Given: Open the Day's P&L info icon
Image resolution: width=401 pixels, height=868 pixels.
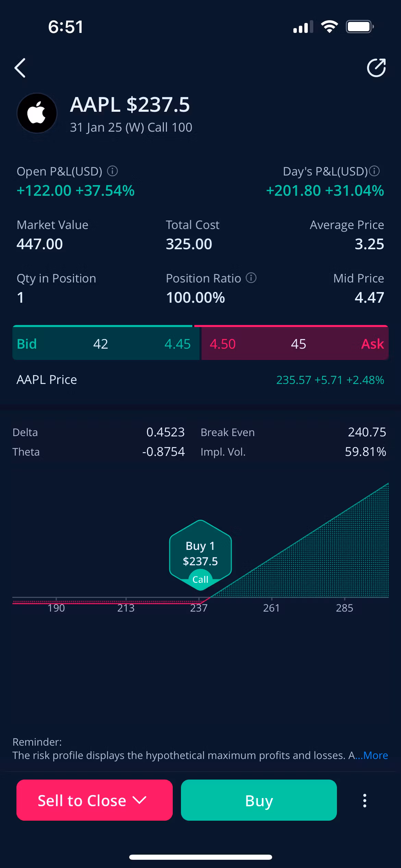Looking at the screenshot, I should pos(374,171).
